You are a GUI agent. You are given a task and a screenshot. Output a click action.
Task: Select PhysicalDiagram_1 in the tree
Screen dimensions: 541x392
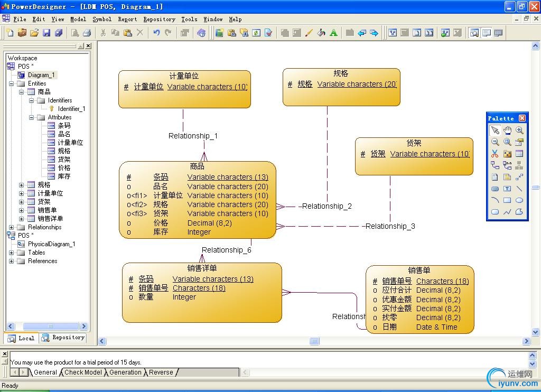(x=51, y=244)
